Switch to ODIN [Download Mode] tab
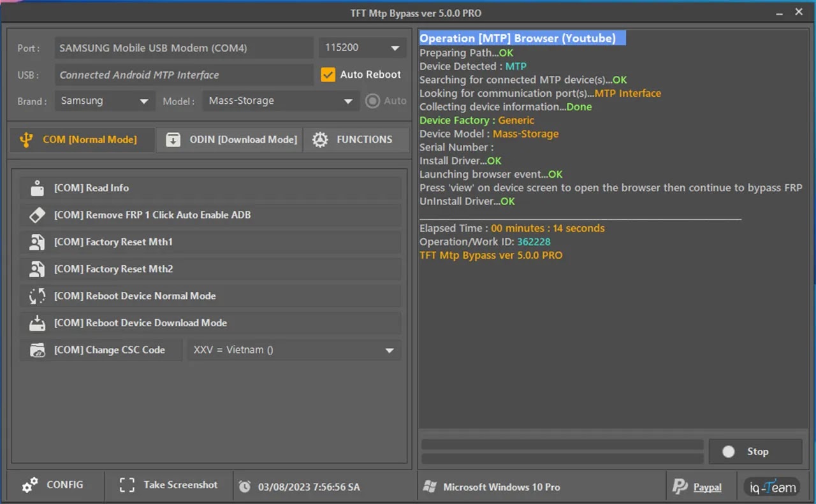Viewport: 816px width, 504px height. point(230,140)
